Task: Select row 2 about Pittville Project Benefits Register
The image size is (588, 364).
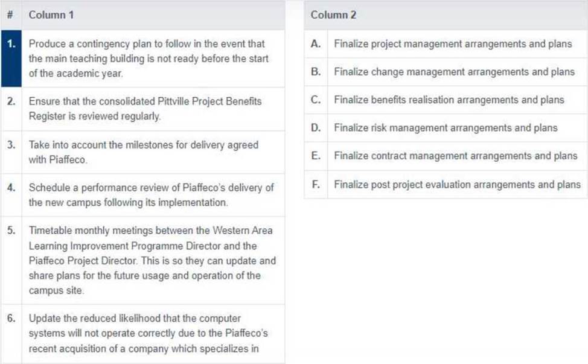Action: [143, 109]
